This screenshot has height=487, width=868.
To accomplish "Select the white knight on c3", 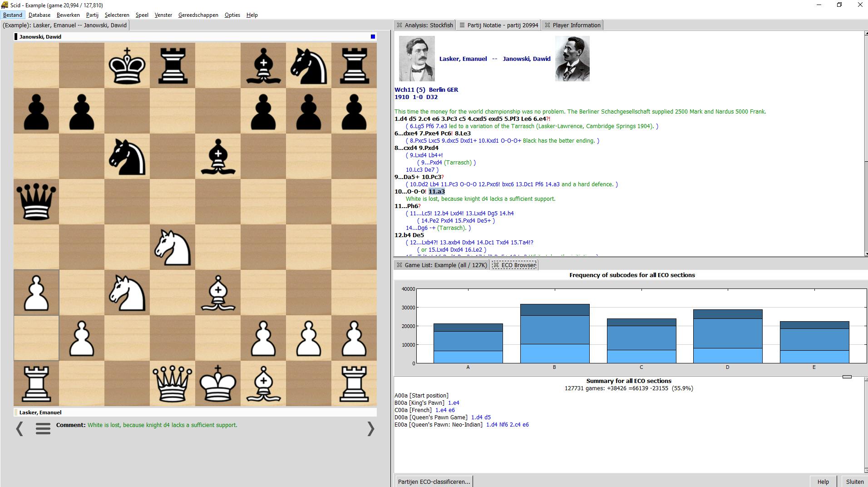I will (127, 293).
